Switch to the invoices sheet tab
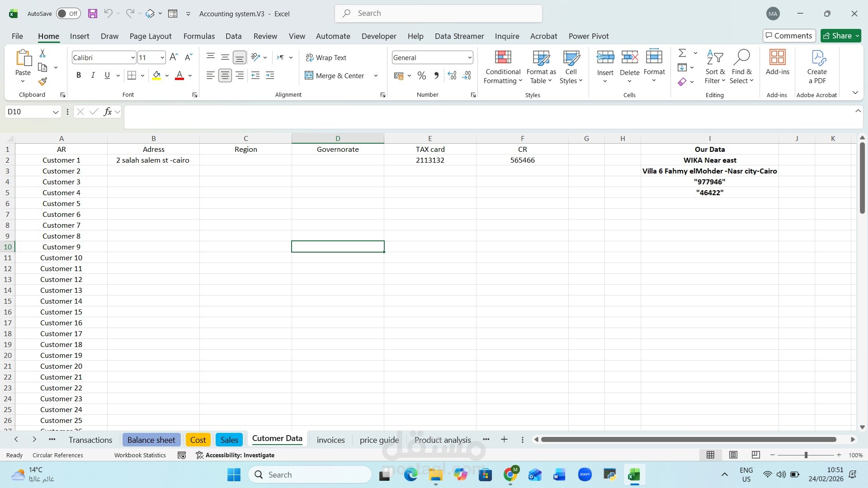Screen dimensions: 868x488 click(x=330, y=440)
